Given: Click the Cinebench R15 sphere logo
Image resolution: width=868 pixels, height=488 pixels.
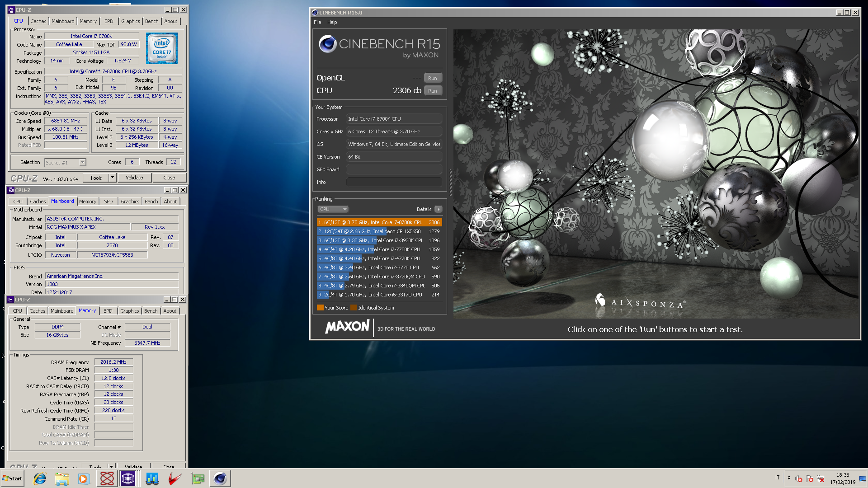Looking at the screenshot, I should click(x=327, y=44).
